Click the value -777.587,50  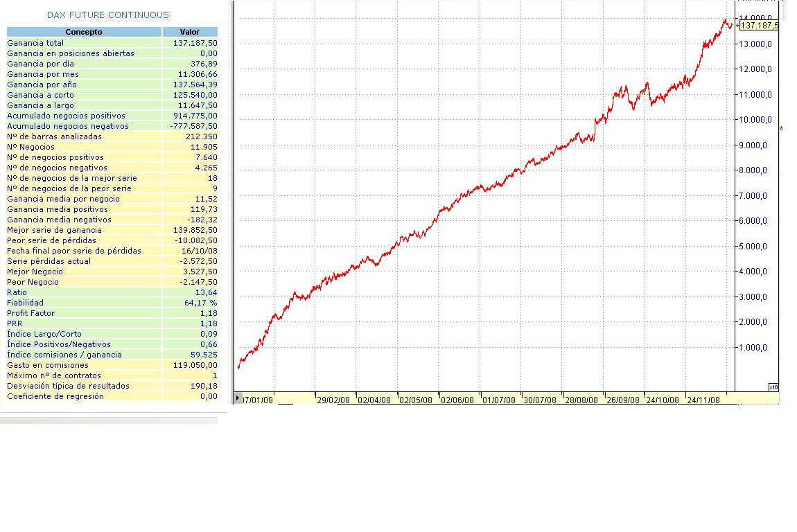pos(193,127)
